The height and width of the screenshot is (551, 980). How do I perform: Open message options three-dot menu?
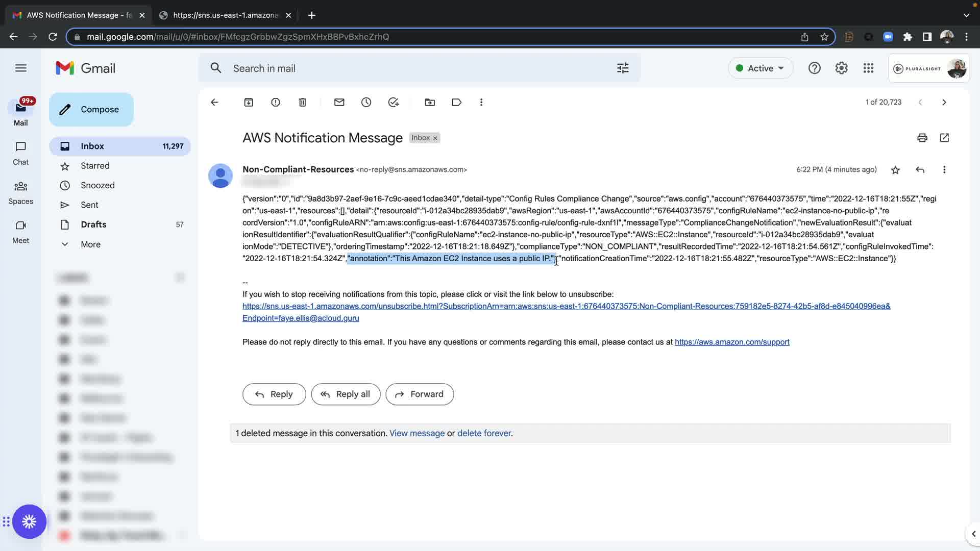(944, 170)
